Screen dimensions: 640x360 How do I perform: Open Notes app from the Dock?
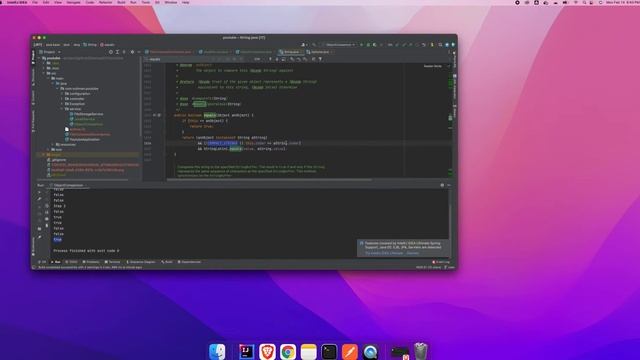click(309, 351)
